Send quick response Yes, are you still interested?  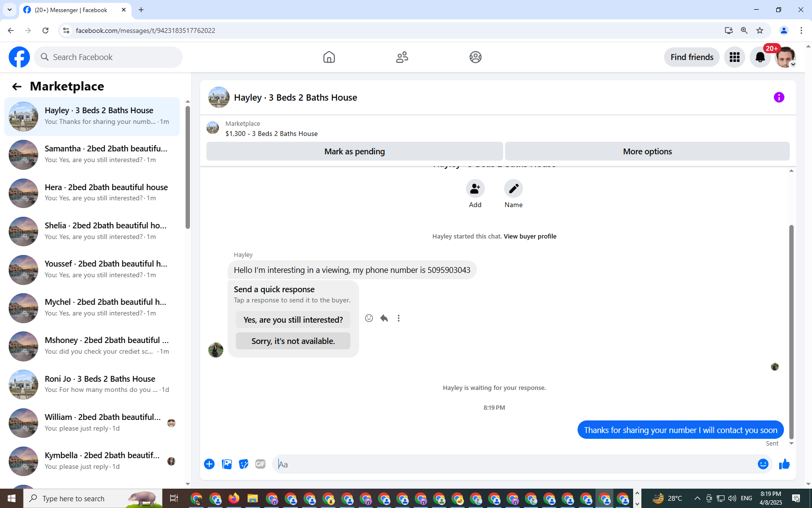point(293,320)
